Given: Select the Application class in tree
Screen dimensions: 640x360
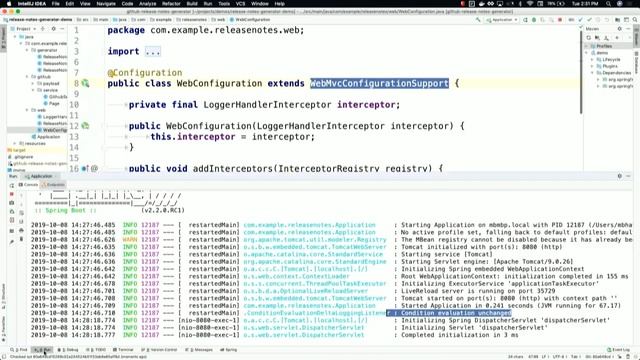Looking at the screenshot, I should coord(46,137).
